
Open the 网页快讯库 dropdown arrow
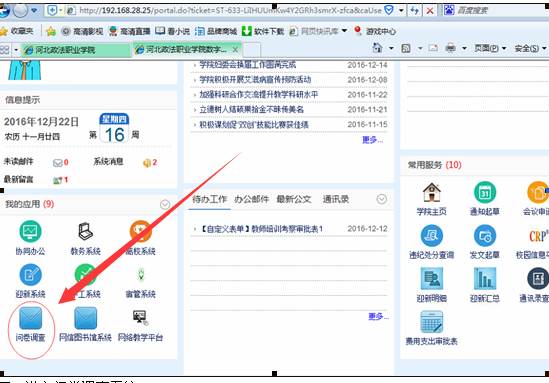344,31
